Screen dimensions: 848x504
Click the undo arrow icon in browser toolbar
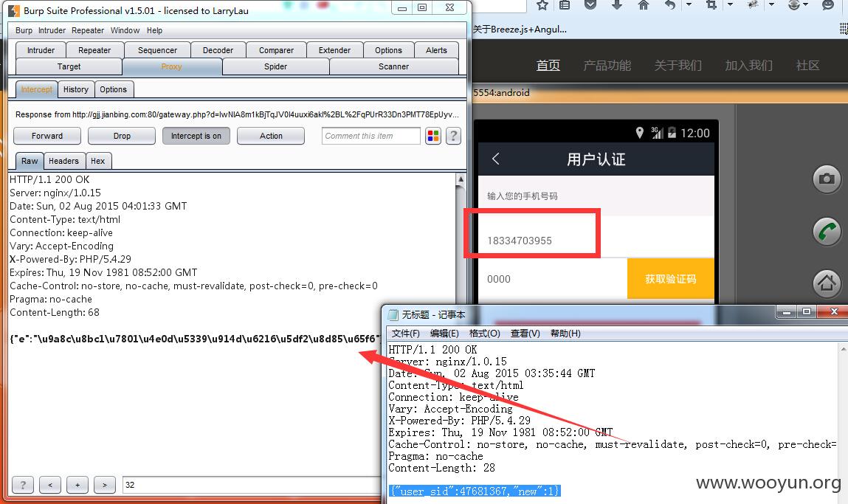670,5
